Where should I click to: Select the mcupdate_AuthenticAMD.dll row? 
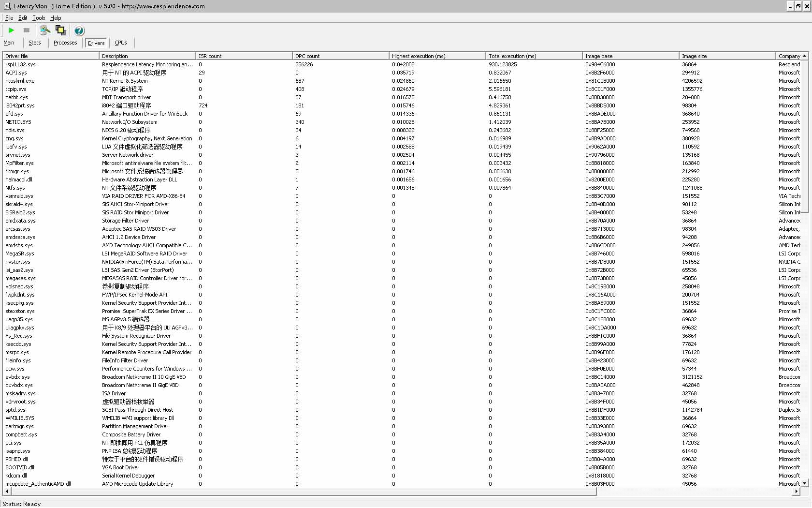coord(402,484)
